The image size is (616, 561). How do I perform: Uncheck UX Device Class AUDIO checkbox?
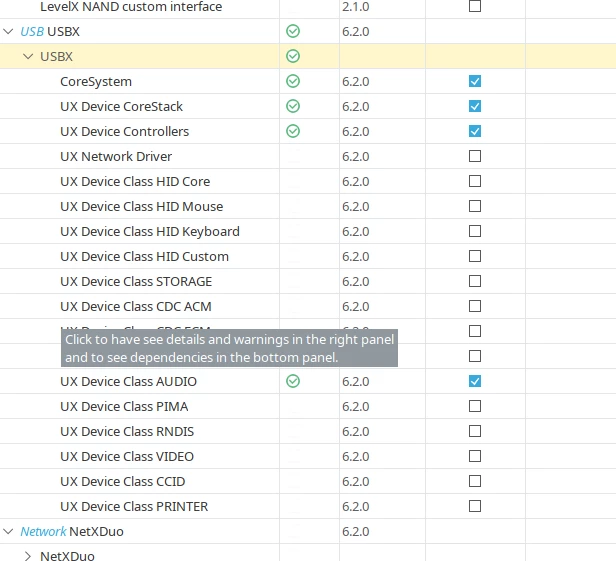click(475, 381)
